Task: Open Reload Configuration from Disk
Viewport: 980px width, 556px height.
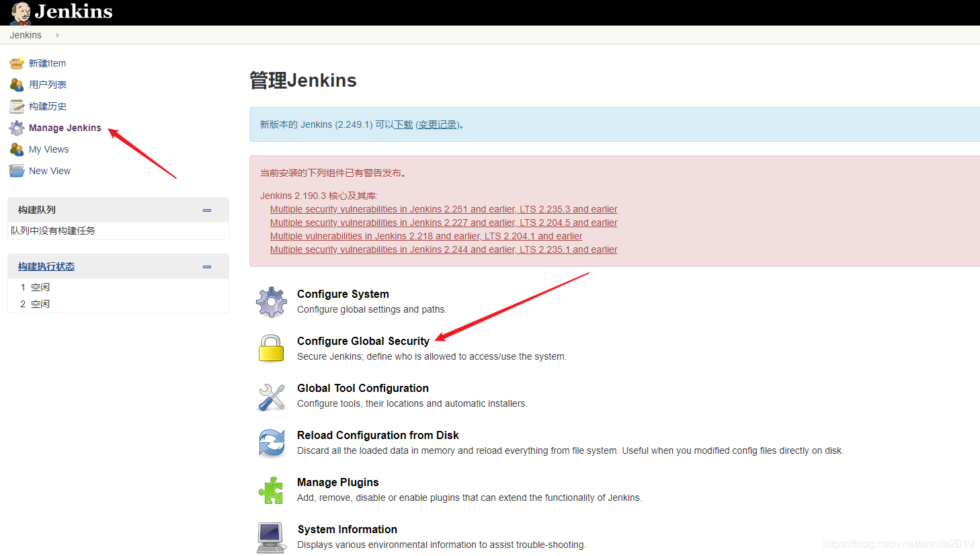Action: (x=378, y=435)
